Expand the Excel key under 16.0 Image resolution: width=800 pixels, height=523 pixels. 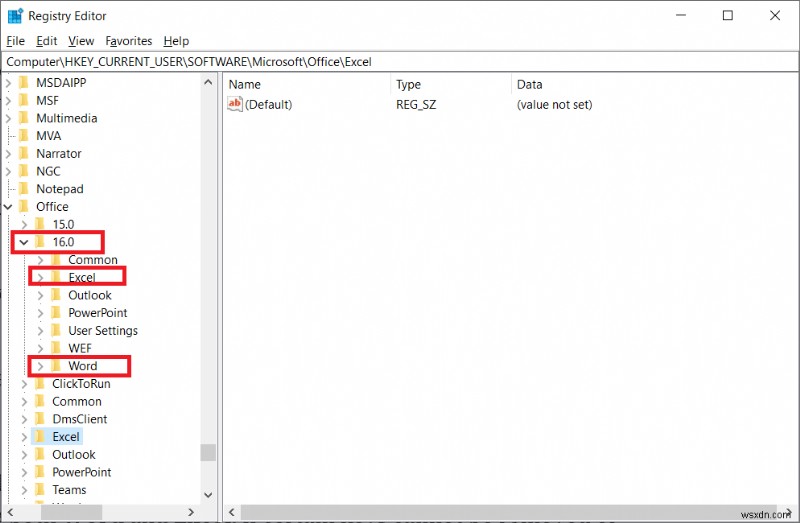pyautogui.click(x=40, y=278)
